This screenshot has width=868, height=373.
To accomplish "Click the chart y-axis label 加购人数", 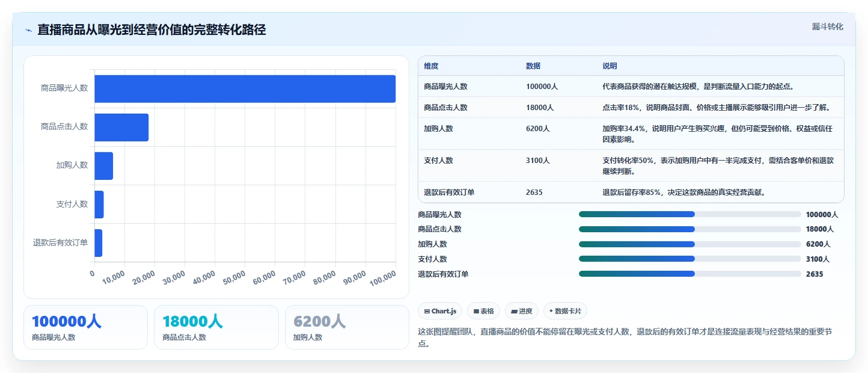I will point(72,165).
